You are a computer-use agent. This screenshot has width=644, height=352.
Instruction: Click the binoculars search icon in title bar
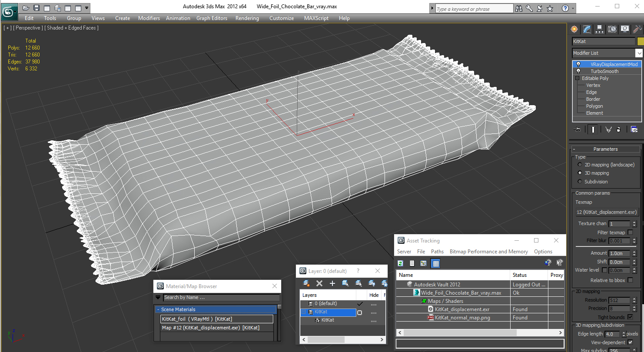pos(518,8)
